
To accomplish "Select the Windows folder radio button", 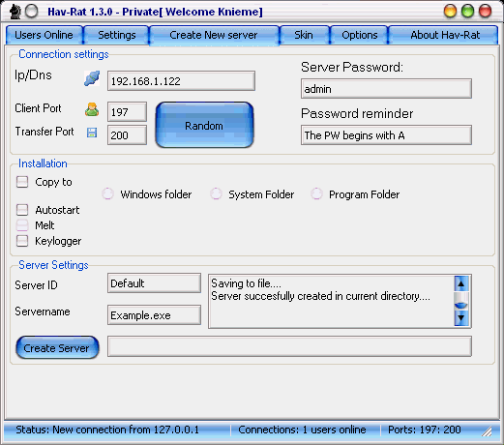I will [x=107, y=193].
